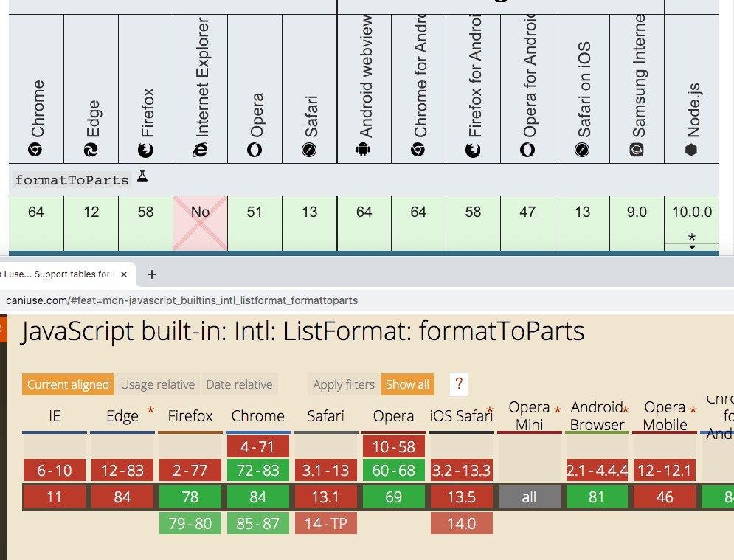The height and width of the screenshot is (560, 734).
Task: Click the Opera Mini column header
Action: pos(530,416)
